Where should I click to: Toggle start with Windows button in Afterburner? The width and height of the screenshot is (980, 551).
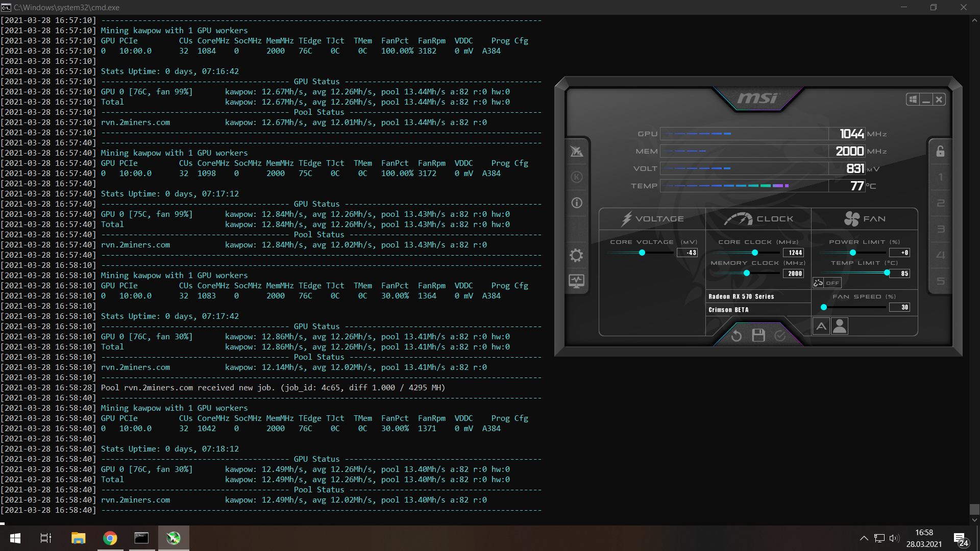pyautogui.click(x=913, y=99)
